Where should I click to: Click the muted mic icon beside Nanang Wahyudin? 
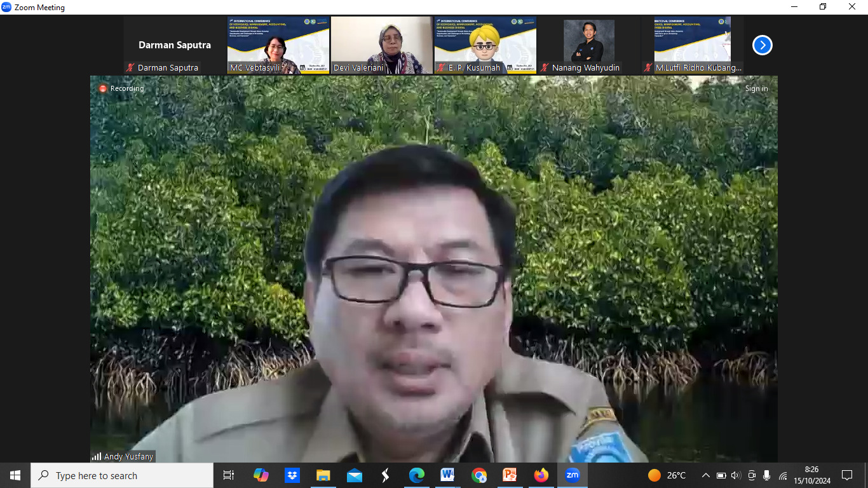tap(545, 67)
